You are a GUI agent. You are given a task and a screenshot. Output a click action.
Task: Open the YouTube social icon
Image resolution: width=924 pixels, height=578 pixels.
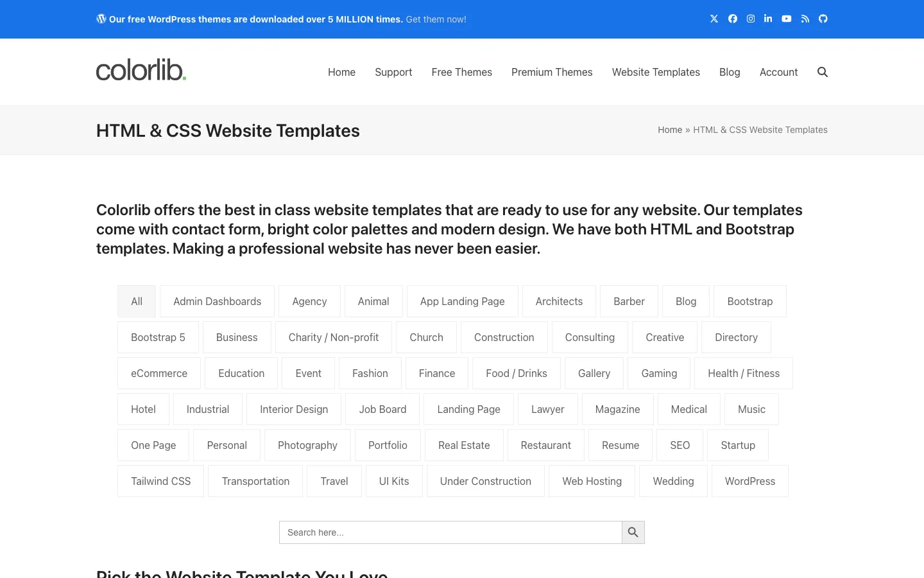(787, 19)
